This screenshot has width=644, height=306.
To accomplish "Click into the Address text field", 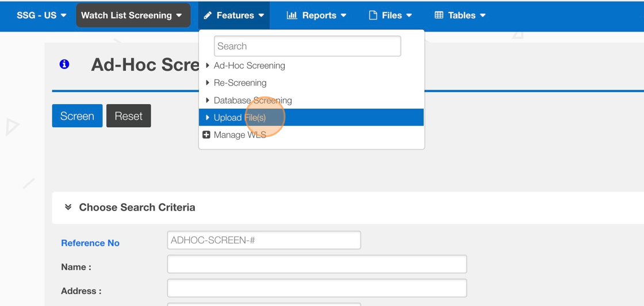I will pyautogui.click(x=317, y=288).
